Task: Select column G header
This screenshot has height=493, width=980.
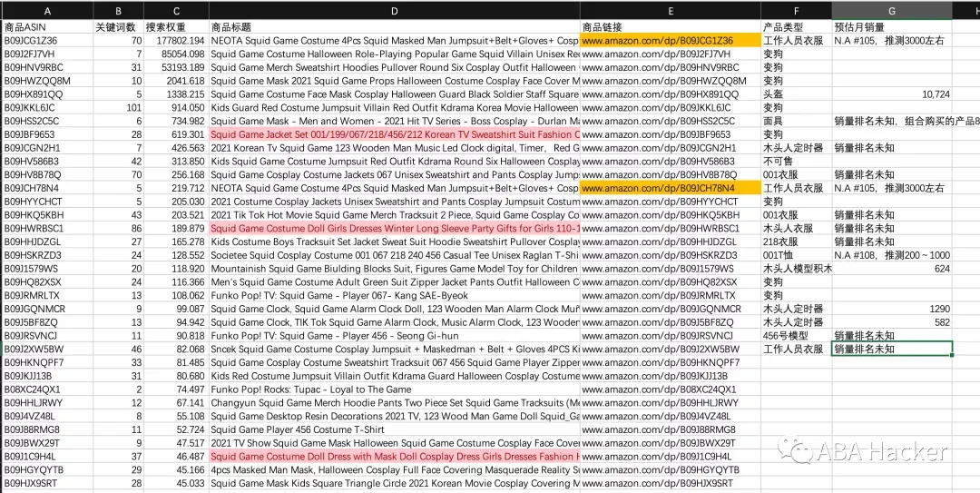Action: 892,11
